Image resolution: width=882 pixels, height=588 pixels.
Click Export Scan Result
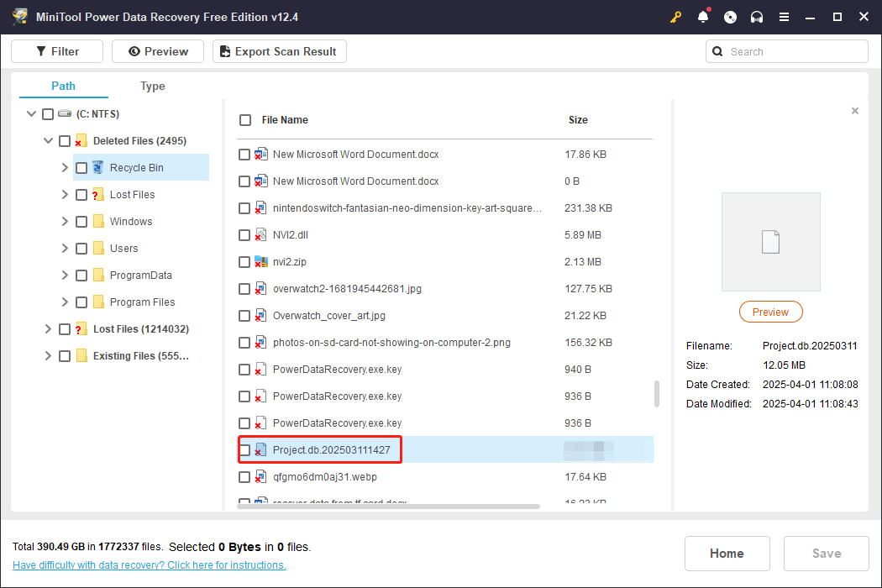[x=280, y=51]
